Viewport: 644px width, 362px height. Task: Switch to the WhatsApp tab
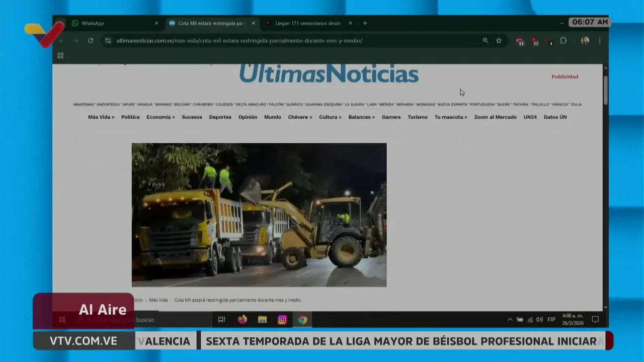click(115, 23)
